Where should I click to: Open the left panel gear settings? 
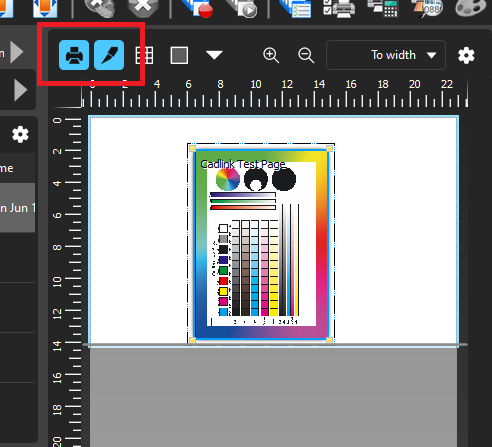(x=20, y=135)
